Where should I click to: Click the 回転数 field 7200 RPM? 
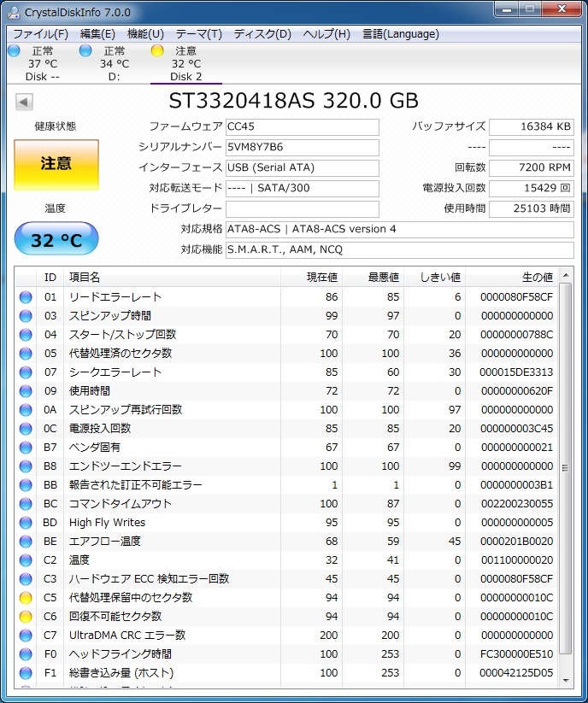coord(532,168)
